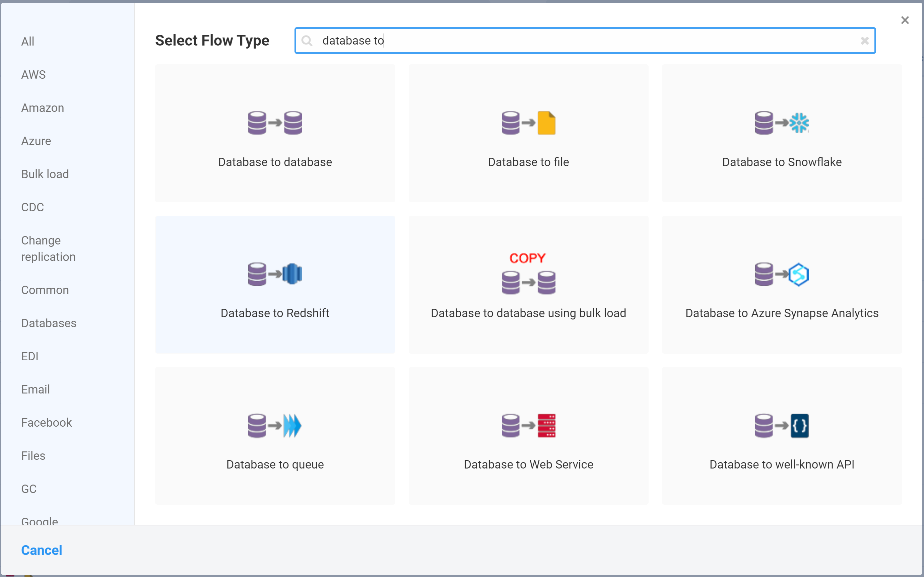The width and height of the screenshot is (924, 577).
Task: Show All flow types in sidebar
Action: 27,41
